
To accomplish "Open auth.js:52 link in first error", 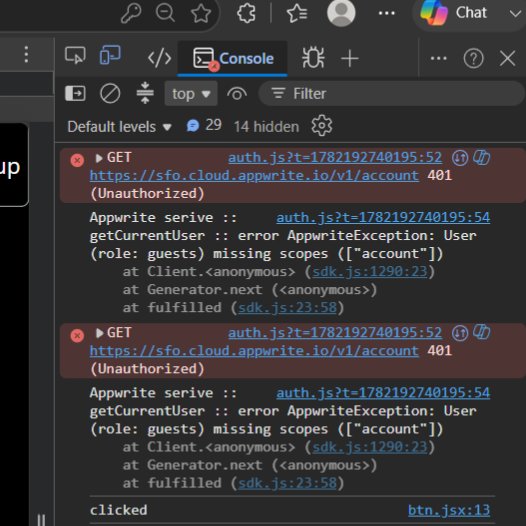I will click(335, 158).
